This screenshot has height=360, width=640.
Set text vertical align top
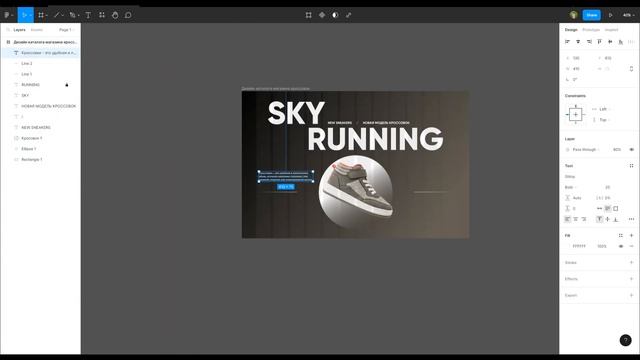pos(599,219)
